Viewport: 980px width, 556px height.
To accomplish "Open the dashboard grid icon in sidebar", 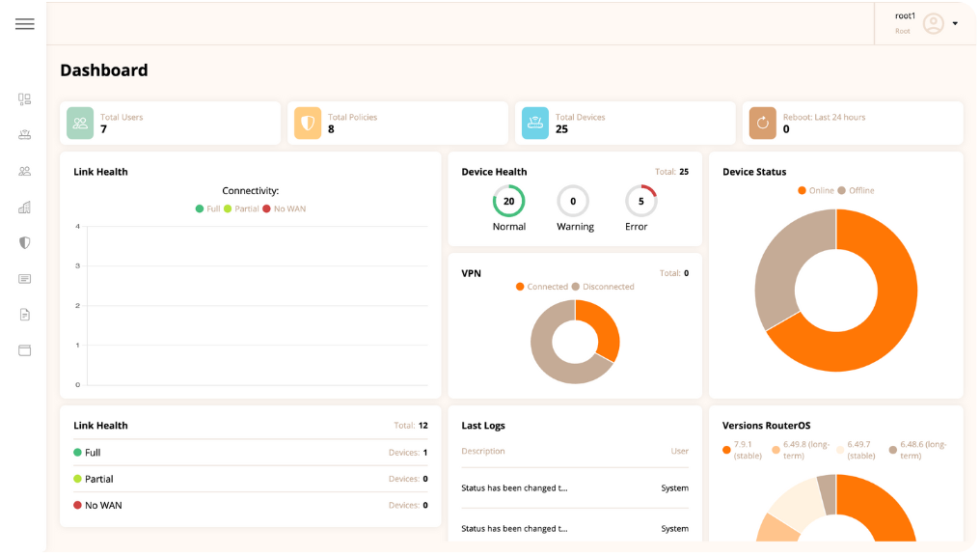I will (x=24, y=98).
